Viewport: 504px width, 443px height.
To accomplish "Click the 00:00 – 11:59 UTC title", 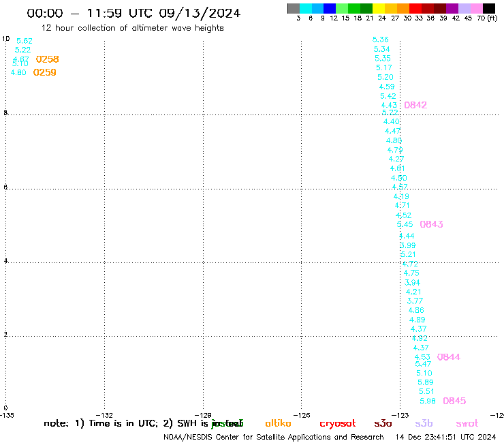I will pyautogui.click(x=133, y=13).
